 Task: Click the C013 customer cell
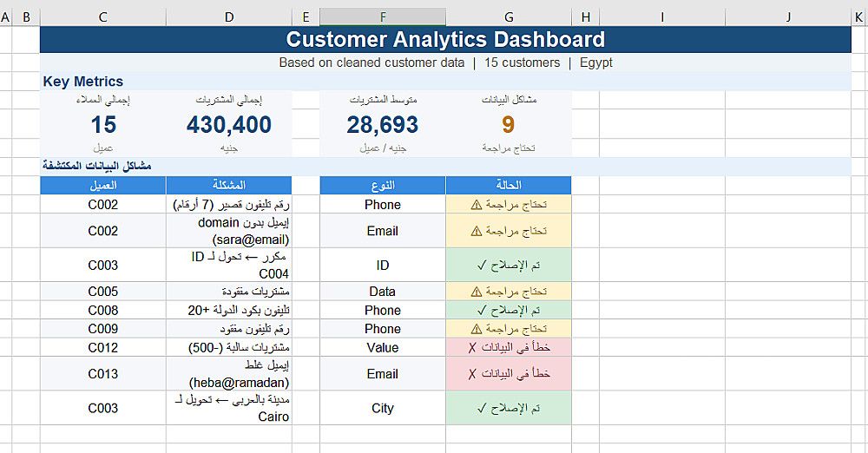[103, 373]
